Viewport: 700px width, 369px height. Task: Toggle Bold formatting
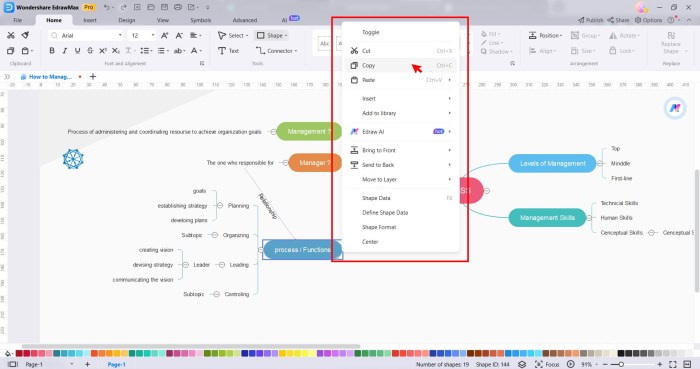click(52, 51)
